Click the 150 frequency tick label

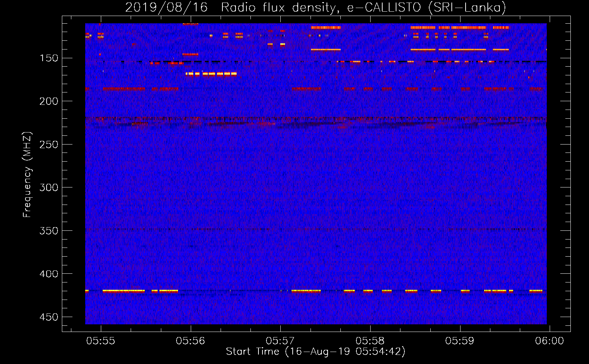[49, 58]
